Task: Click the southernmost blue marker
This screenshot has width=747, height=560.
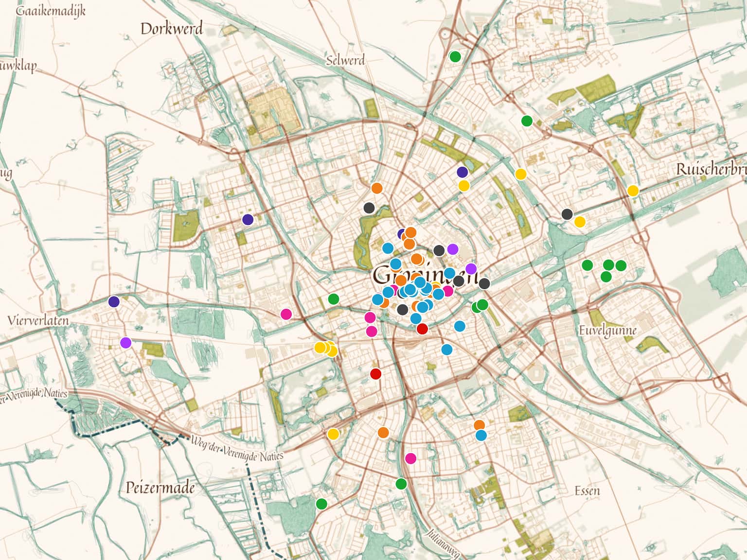Action: click(480, 436)
